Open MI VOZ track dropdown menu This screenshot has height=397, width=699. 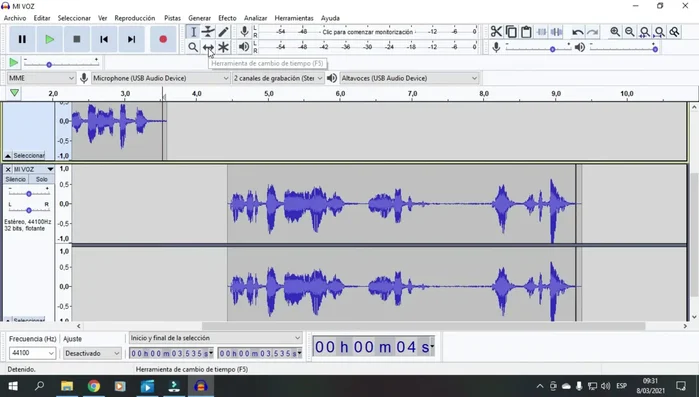(50, 169)
